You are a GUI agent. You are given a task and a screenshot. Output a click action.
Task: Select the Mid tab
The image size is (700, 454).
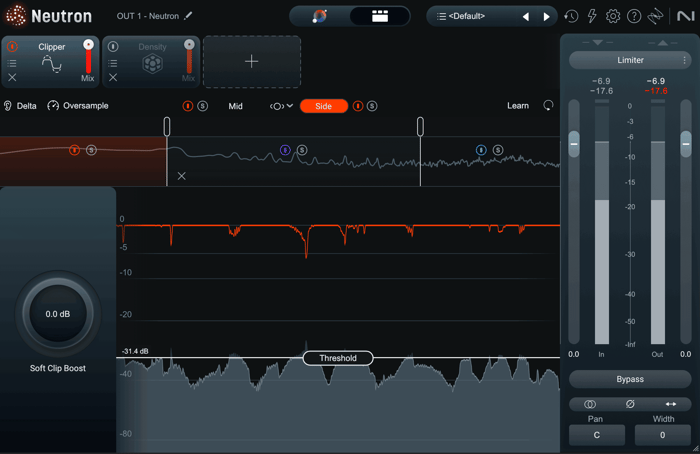pyautogui.click(x=235, y=106)
